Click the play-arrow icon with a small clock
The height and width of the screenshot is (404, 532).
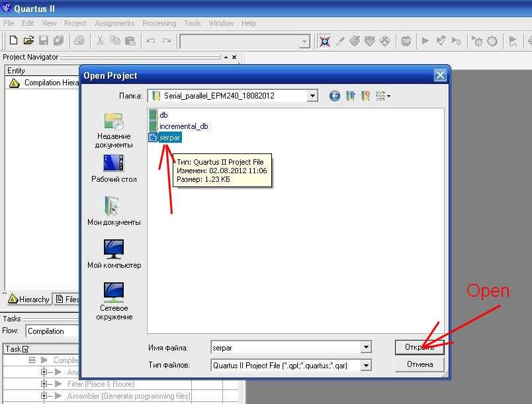457,42
